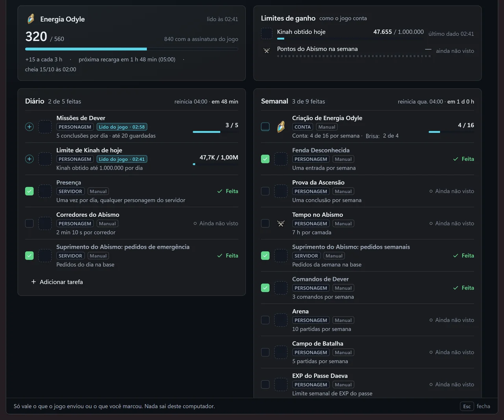Click the empty icon slot in the Arena row
The width and height of the screenshot is (504, 420).
pos(281,320)
